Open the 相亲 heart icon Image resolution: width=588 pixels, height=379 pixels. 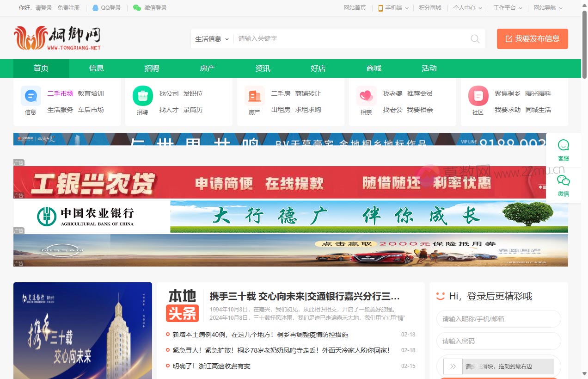tap(366, 95)
